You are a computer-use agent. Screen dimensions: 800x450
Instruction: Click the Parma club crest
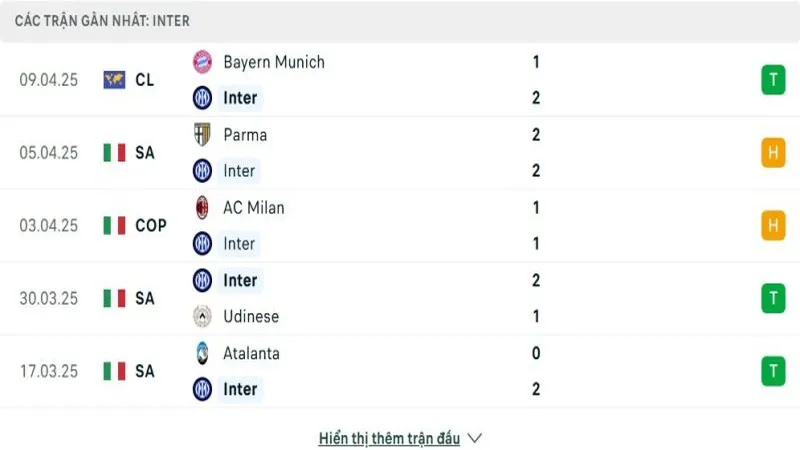pos(202,135)
